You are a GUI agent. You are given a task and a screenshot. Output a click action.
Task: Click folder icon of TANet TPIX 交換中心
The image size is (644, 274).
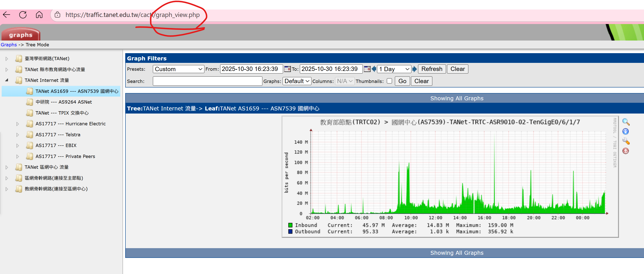click(x=30, y=113)
